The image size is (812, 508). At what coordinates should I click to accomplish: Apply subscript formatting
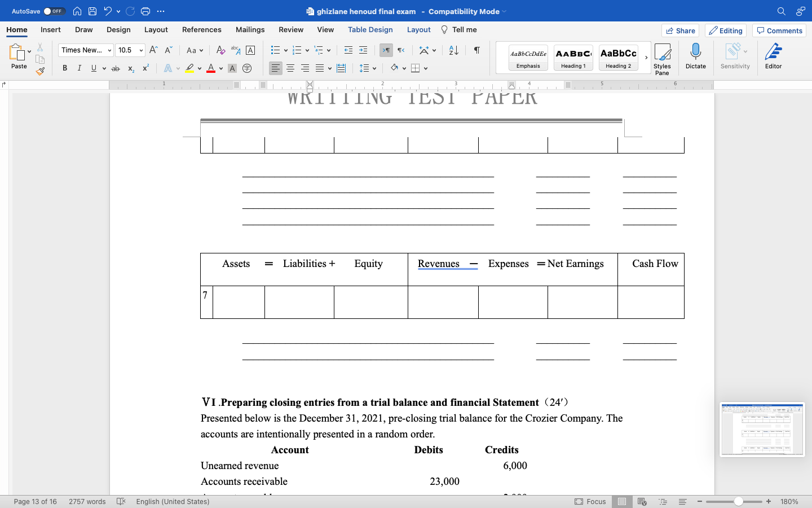tap(130, 68)
